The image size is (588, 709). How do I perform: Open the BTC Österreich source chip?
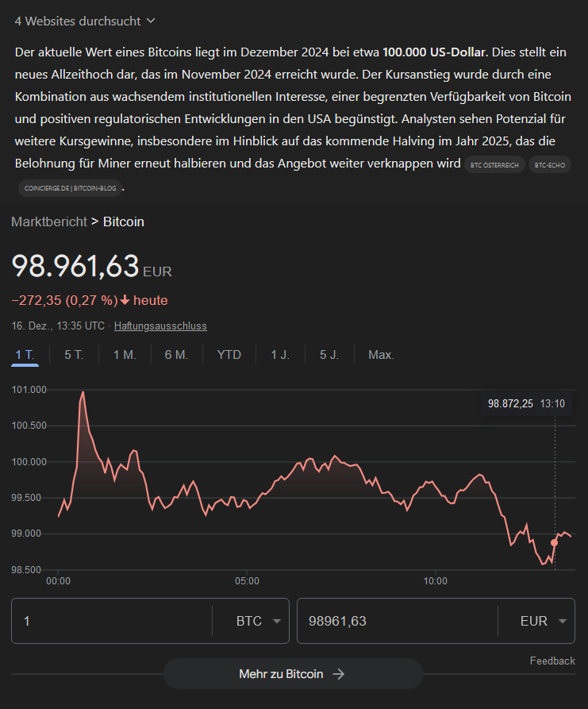(493, 164)
